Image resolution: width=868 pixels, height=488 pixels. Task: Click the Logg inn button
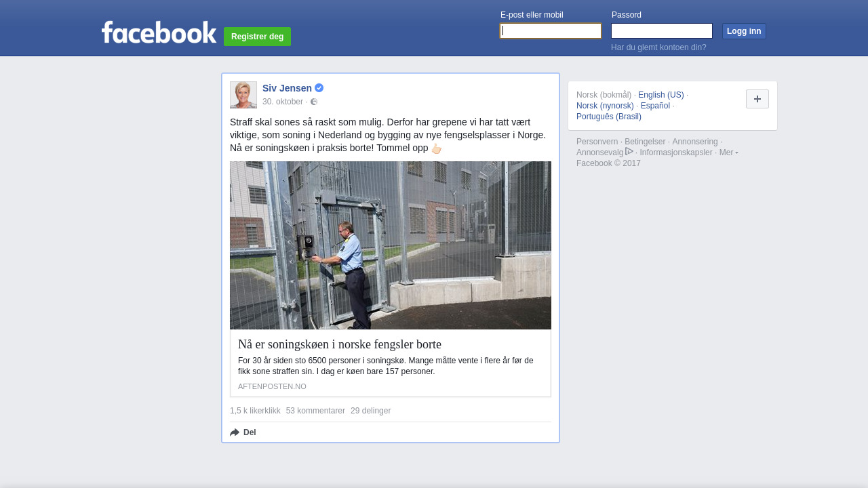744,31
